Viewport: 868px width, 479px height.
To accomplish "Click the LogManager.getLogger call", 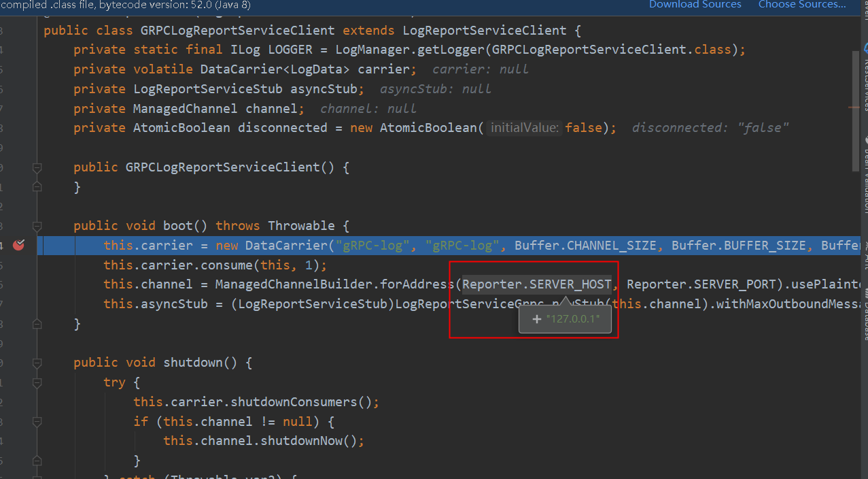I will tap(410, 50).
